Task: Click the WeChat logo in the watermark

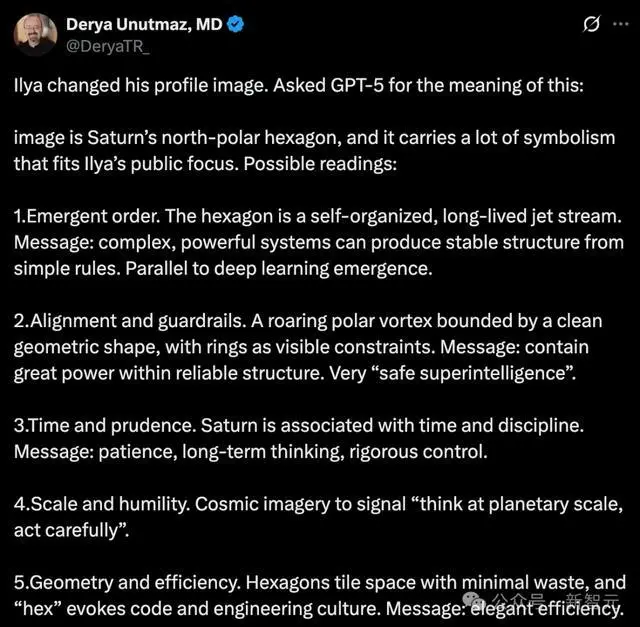Action: (x=474, y=601)
